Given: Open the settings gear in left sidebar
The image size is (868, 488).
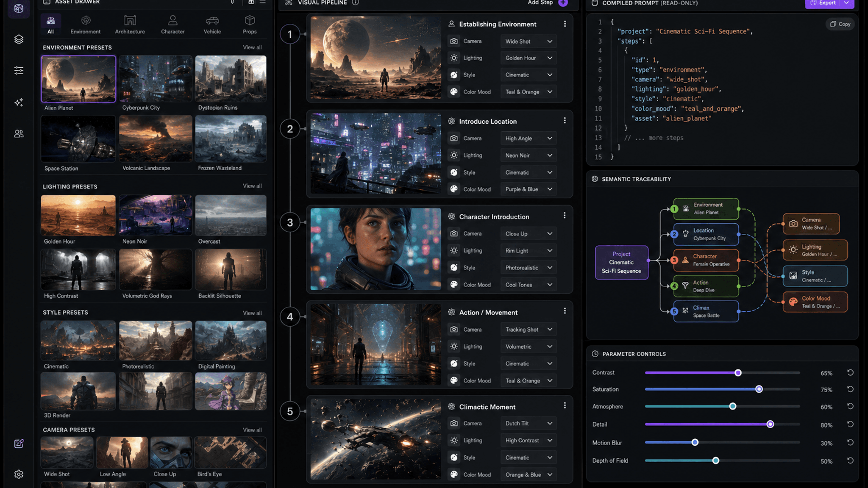Looking at the screenshot, I should click(x=19, y=474).
